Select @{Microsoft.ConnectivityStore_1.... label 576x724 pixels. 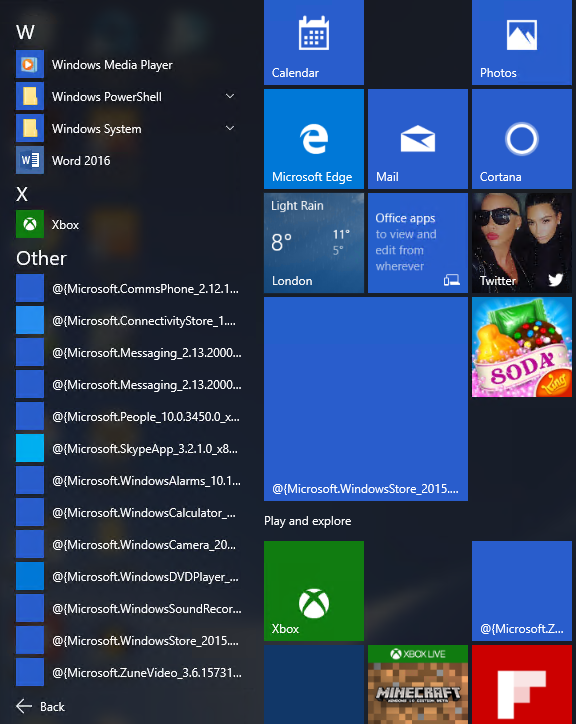[144, 320]
